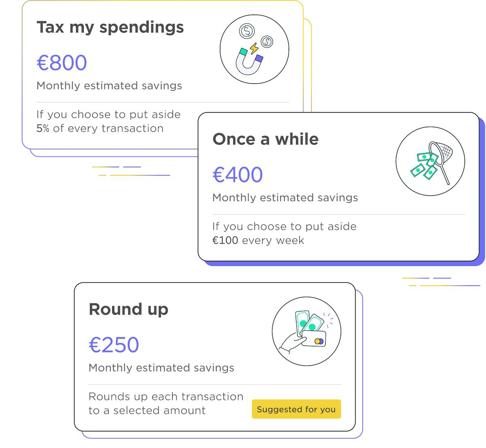Click the If you choose text in Once a while card

pos(284,226)
